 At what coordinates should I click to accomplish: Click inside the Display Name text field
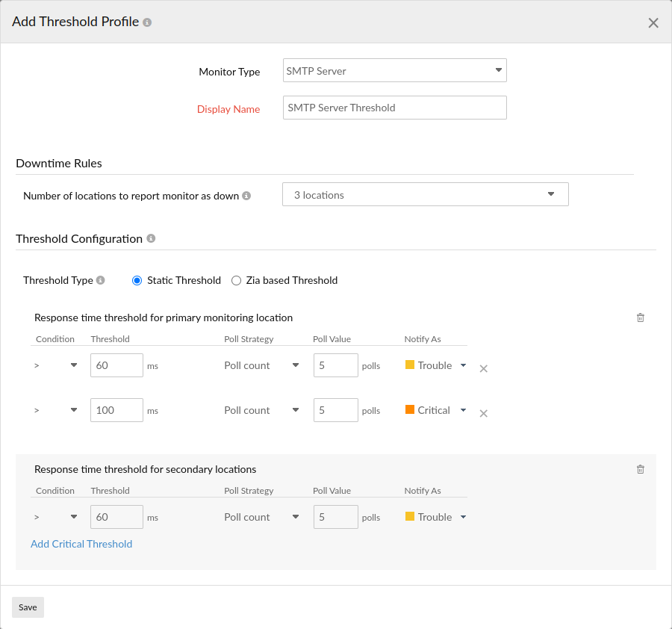click(x=394, y=108)
